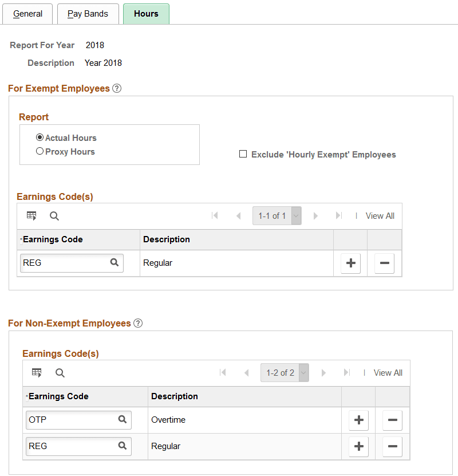Screen dimensions: 458x476
Task: Select the Actual Hours radio button
Action: (x=40, y=137)
